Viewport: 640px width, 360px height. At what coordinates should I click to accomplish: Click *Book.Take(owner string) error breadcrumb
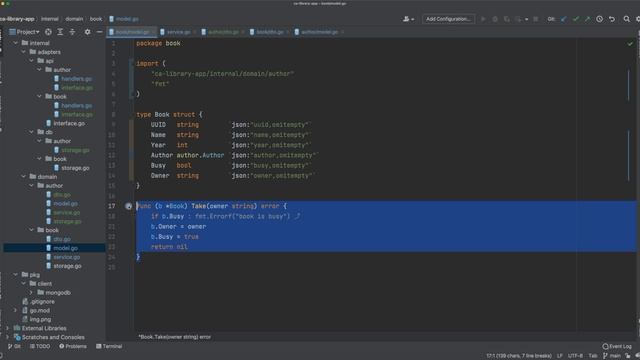pyautogui.click(x=175, y=337)
